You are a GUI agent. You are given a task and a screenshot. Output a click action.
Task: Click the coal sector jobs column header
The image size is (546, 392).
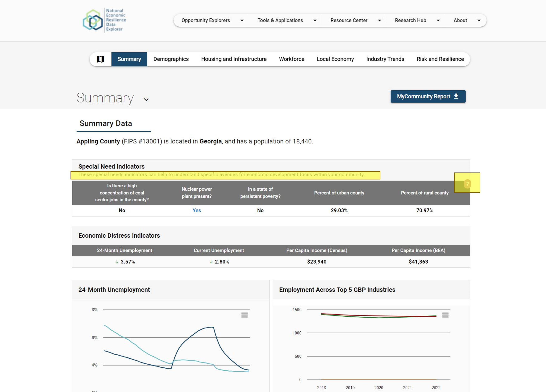[122, 193]
